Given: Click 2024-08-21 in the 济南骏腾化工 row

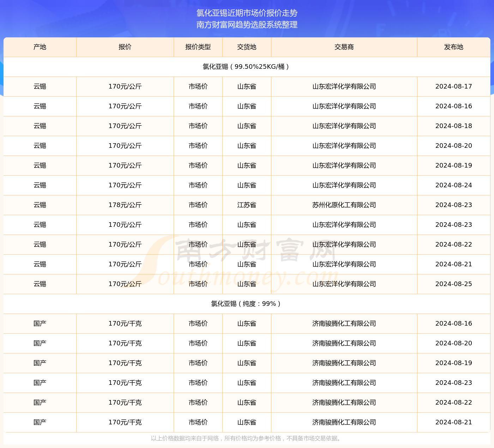Looking at the screenshot, I should [x=454, y=422].
